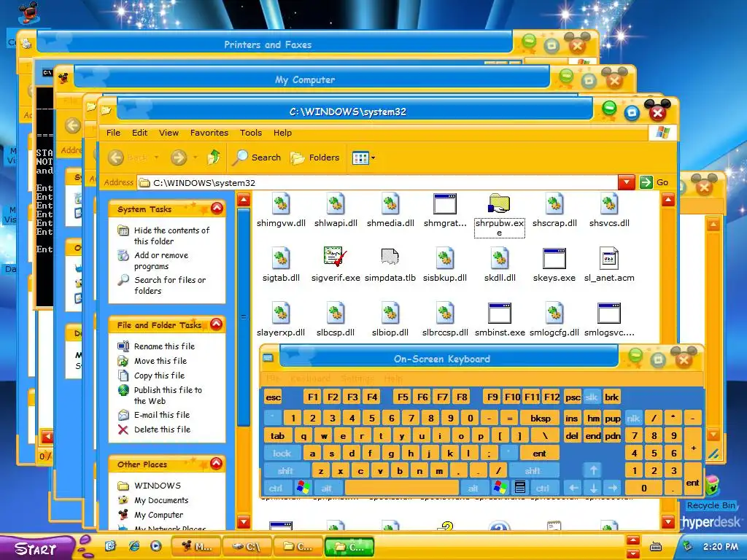
Task: Click Delete this file link
Action: 162,429
